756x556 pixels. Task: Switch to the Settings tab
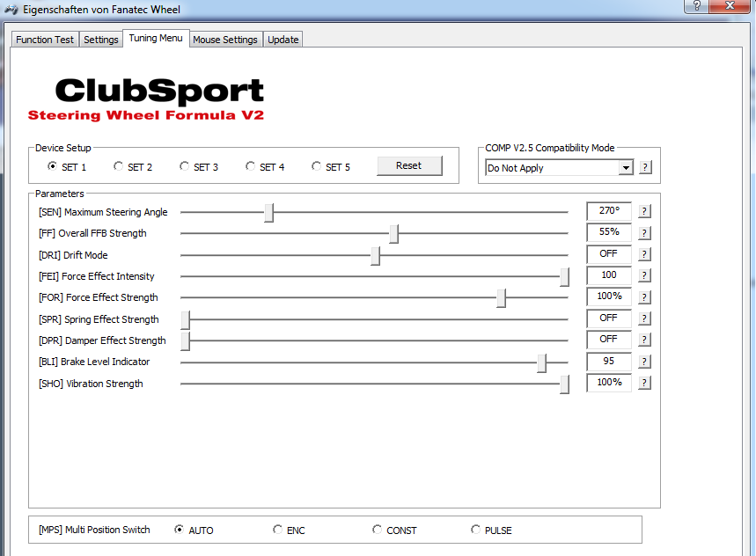[100, 40]
